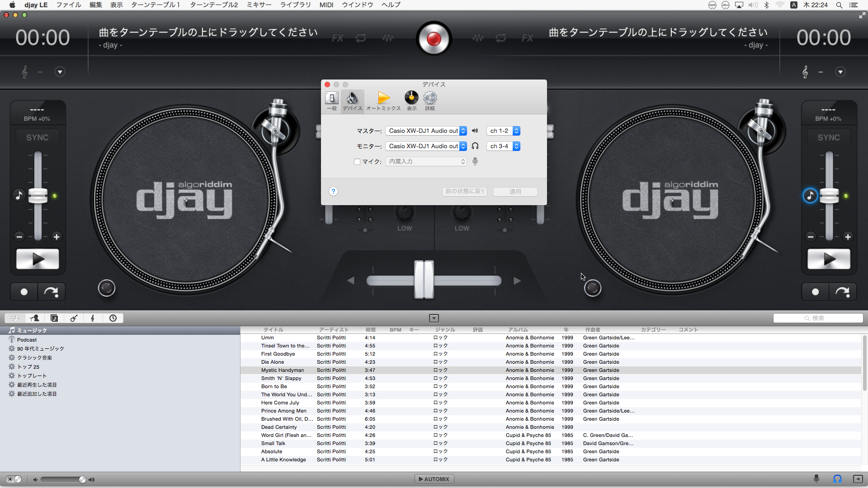Enable the マイク checkbox
Image resolution: width=868 pixels, height=488 pixels.
pos(357,162)
